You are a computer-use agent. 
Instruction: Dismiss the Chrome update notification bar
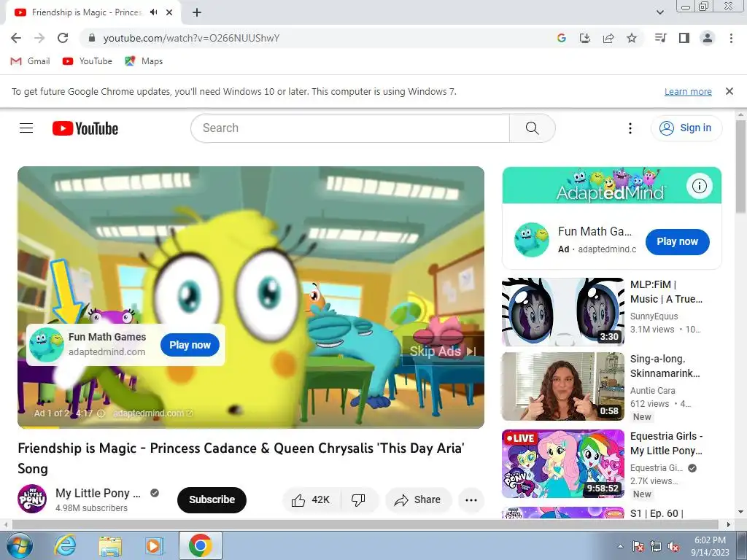coord(729,91)
